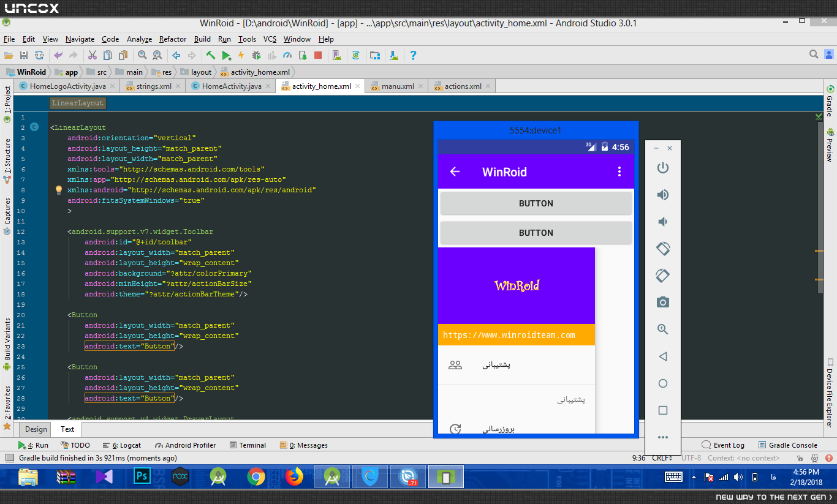
Task: Run the app with the green play icon
Action: (226, 55)
